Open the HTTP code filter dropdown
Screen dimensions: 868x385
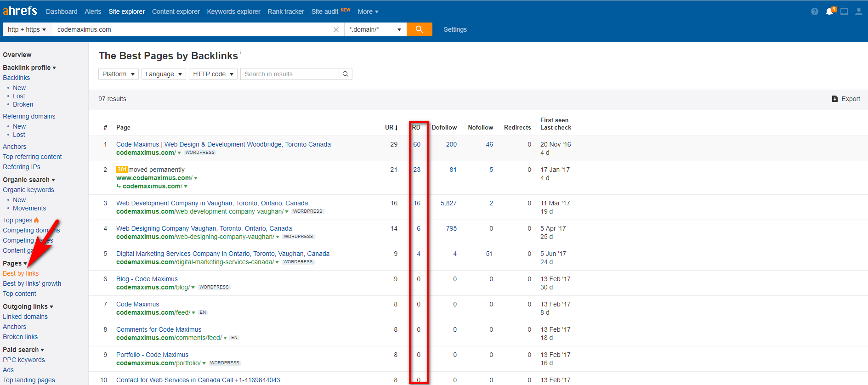pos(213,74)
